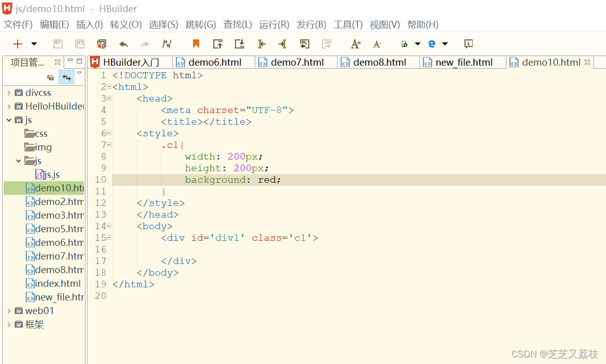Switch to the HBuilder入门 tab
The image size is (606, 364).
130,62
